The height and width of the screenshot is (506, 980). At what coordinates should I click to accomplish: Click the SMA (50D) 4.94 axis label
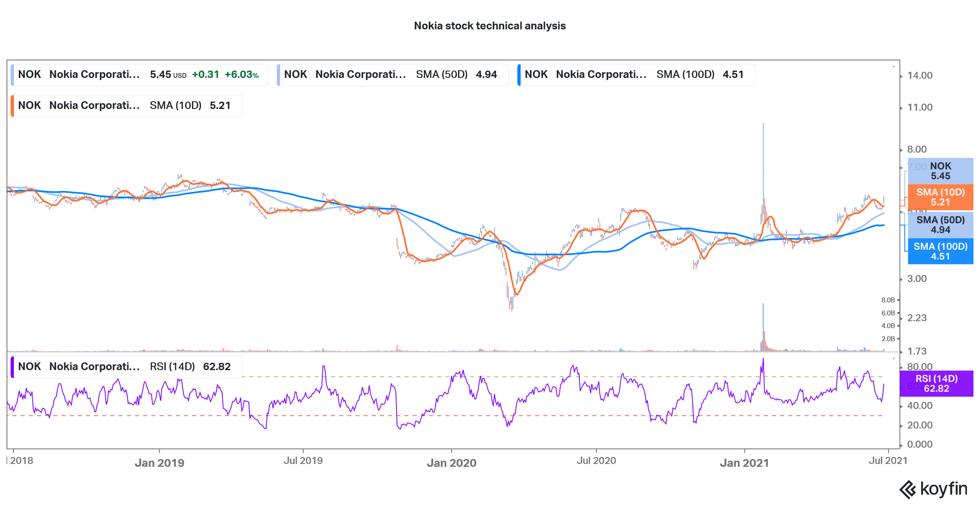pos(940,225)
